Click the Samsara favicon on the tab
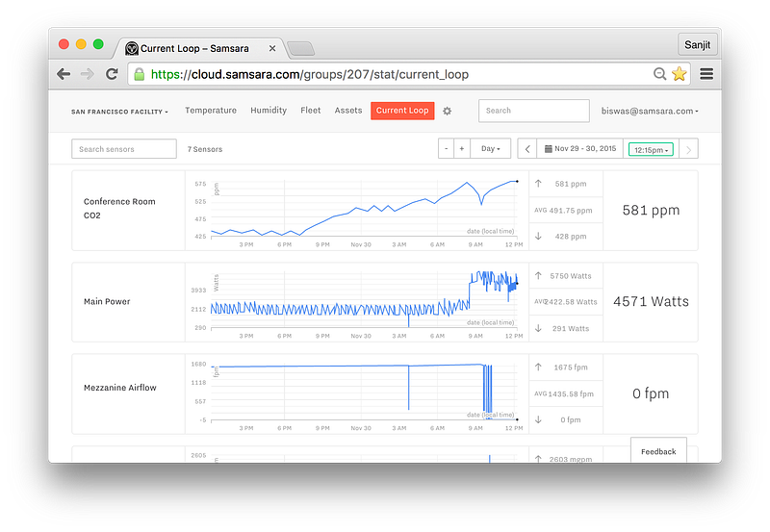Viewport: 770px width, 532px height. (x=132, y=48)
